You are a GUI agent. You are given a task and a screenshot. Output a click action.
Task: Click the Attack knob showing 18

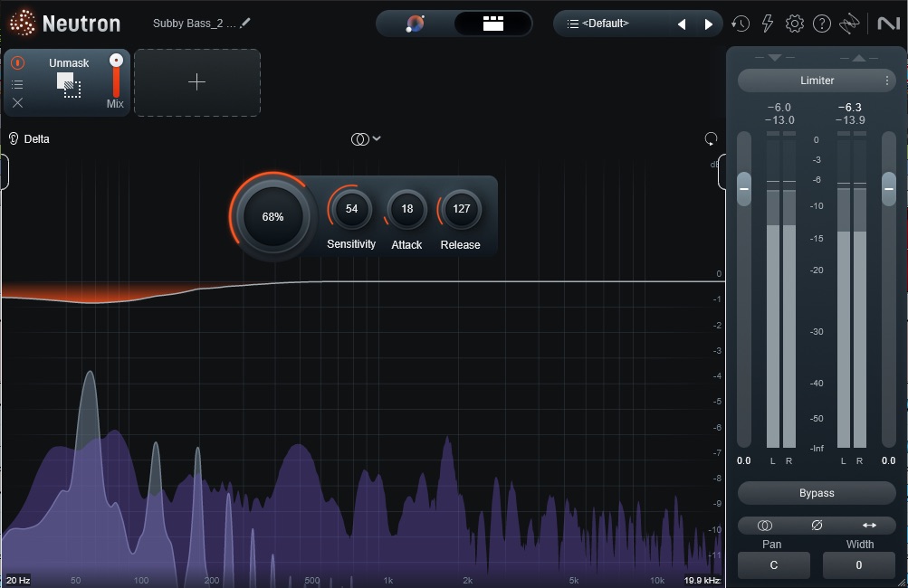click(x=407, y=209)
